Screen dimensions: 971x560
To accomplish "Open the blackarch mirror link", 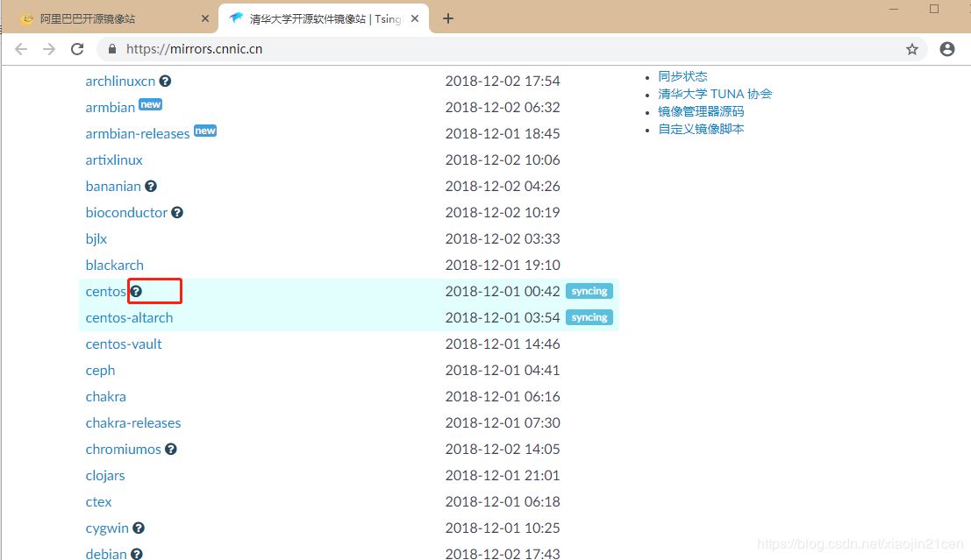I will click(115, 266).
